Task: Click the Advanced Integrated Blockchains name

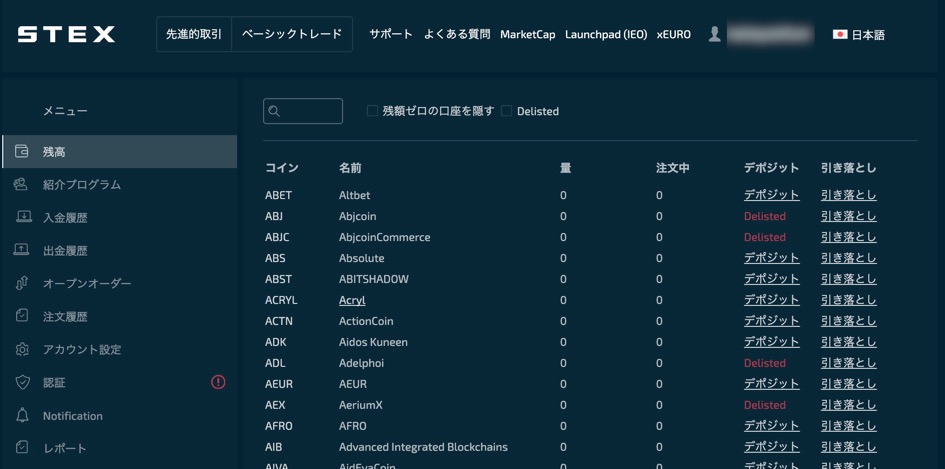Action: [x=423, y=447]
